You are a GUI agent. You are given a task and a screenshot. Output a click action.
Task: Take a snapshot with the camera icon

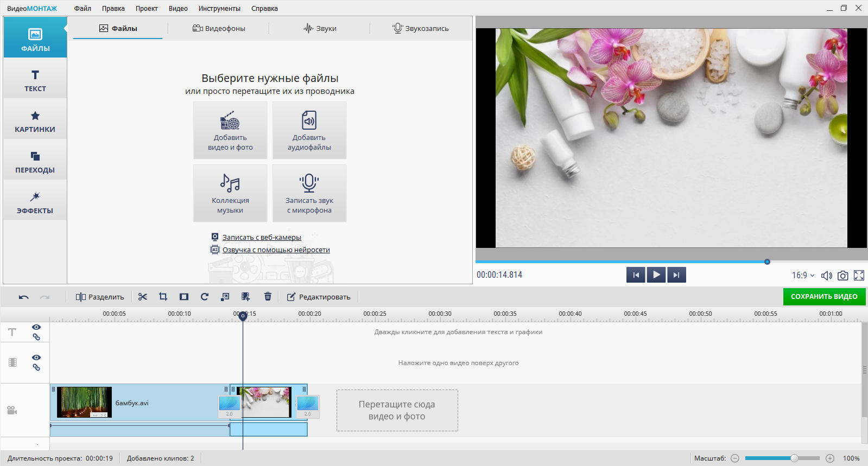coord(842,276)
